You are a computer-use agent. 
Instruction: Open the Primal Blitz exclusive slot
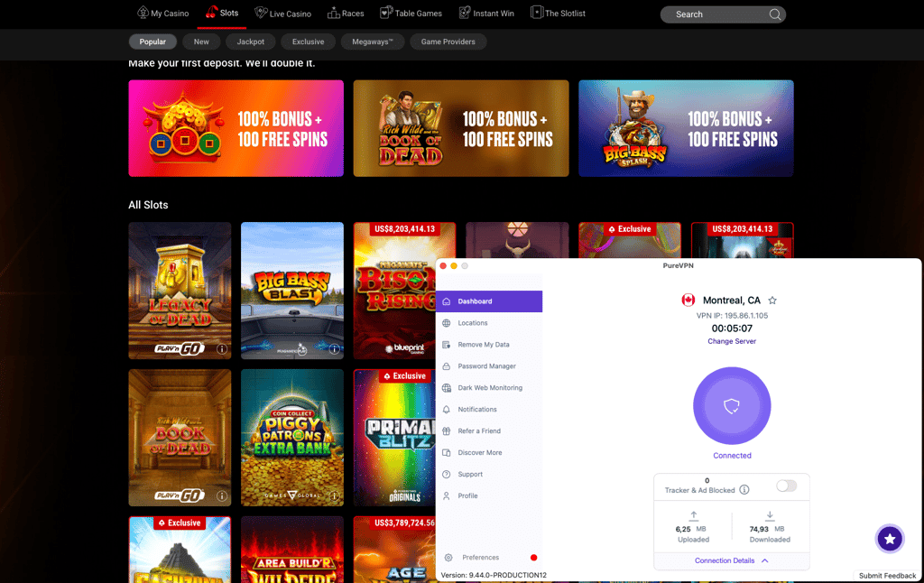[x=394, y=438]
